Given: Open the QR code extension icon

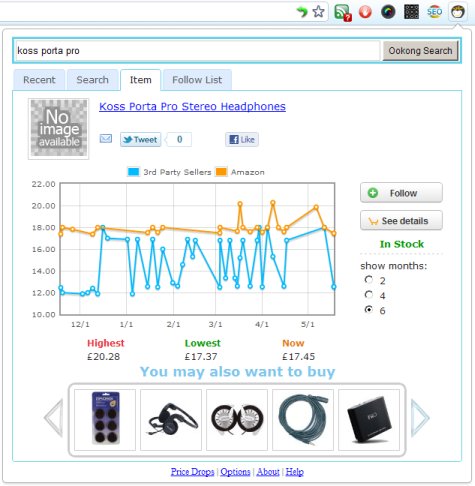Looking at the screenshot, I should click(x=411, y=12).
